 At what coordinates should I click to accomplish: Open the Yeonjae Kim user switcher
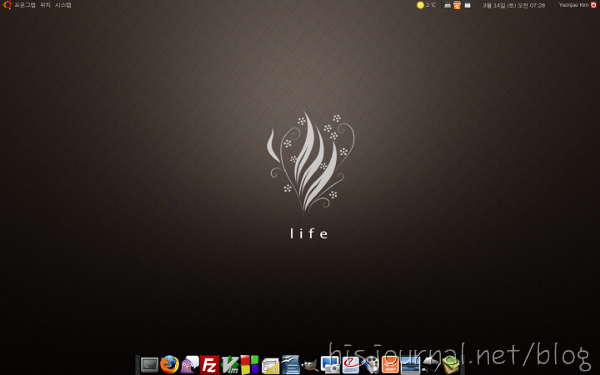point(574,5)
